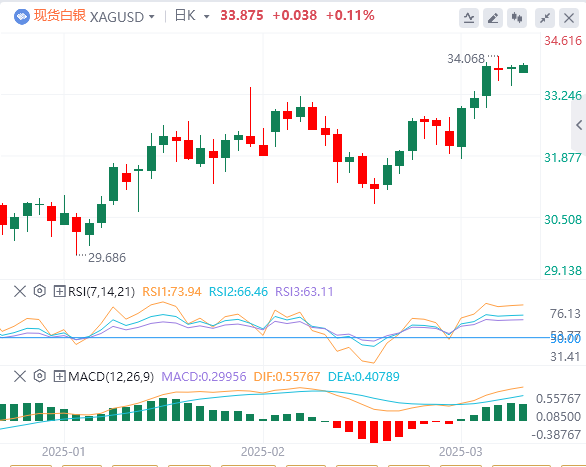Image resolution: width=586 pixels, height=467 pixels.
Task: Click the 34.616 price axis label
Action: click(x=563, y=40)
